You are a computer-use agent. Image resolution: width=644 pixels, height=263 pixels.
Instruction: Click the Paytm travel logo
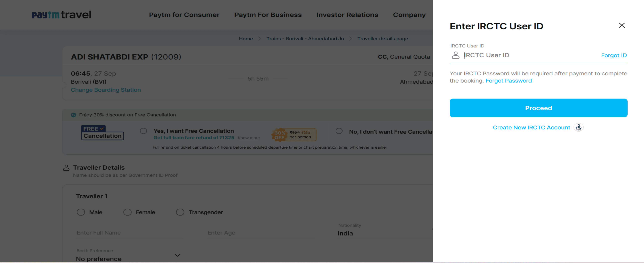click(62, 15)
